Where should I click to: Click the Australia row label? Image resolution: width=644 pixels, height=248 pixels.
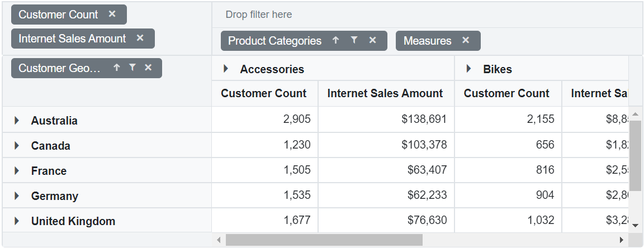[54, 121]
